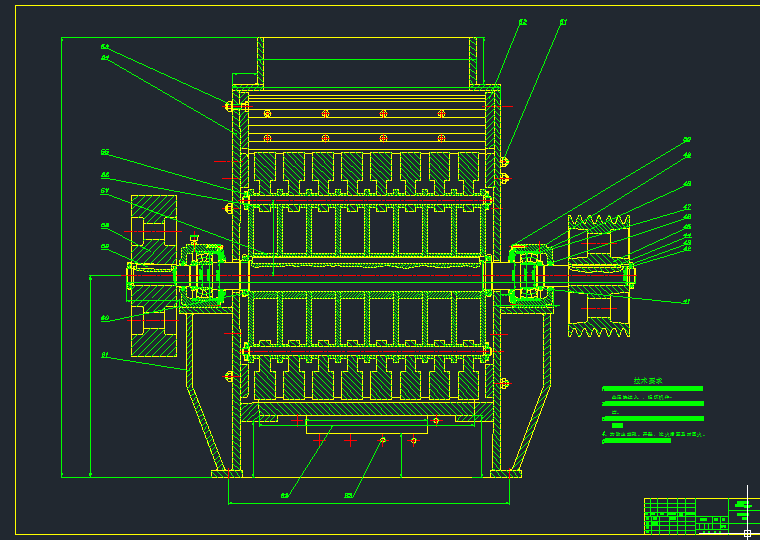Select the 技术要求 heading text
Screen dimensions: 760x540
[648, 381]
